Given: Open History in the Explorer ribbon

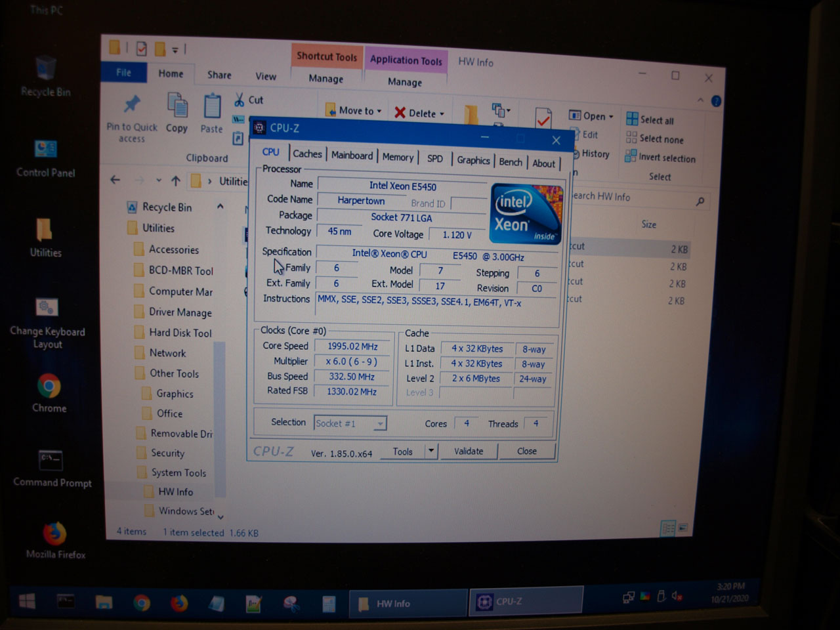Looking at the screenshot, I should click(x=589, y=154).
